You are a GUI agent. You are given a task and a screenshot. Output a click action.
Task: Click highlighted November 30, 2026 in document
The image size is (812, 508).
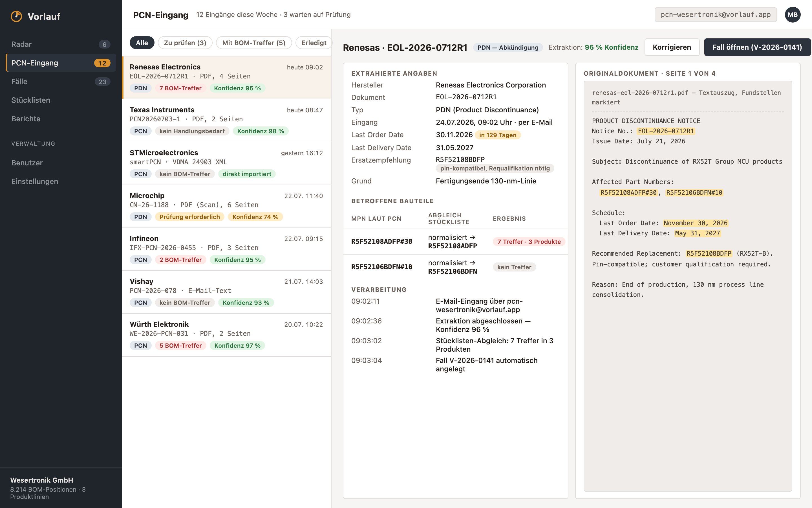point(695,223)
